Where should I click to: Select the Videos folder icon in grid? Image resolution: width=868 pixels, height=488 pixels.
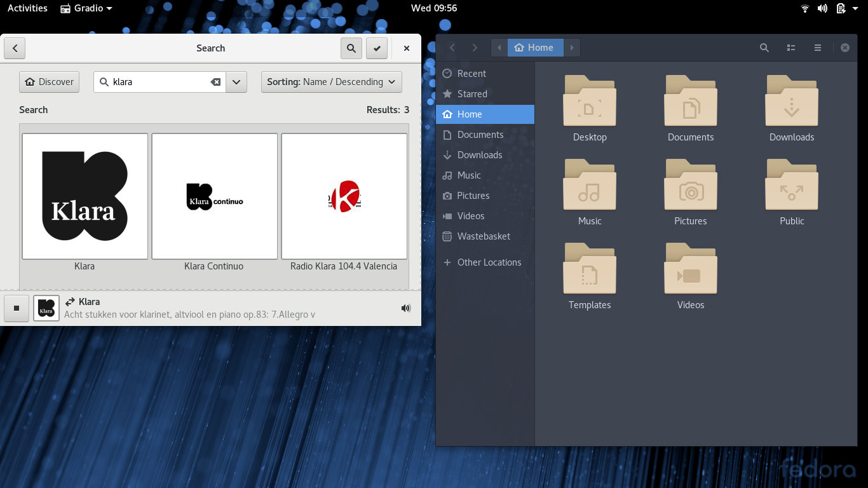[691, 269]
